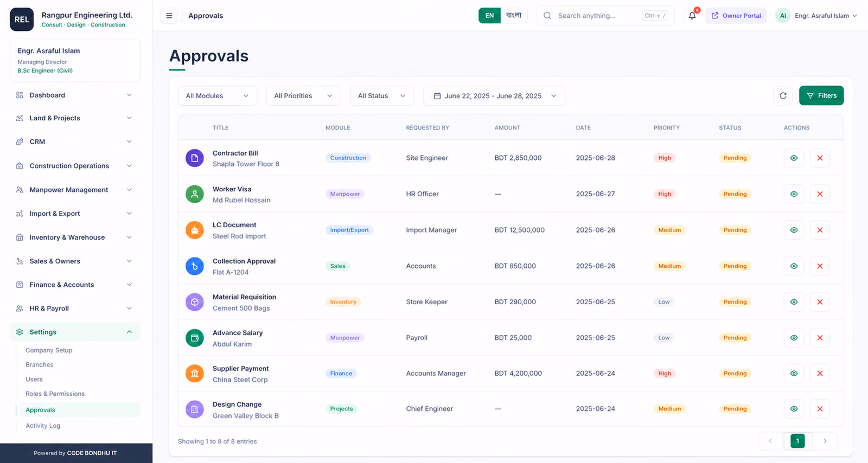Open Branches under Settings
868x463 pixels.
pyautogui.click(x=40, y=365)
